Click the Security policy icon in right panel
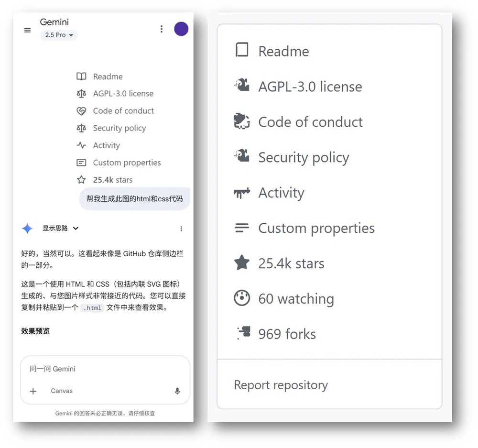Image resolution: width=478 pixels, height=448 pixels. pos(242,156)
